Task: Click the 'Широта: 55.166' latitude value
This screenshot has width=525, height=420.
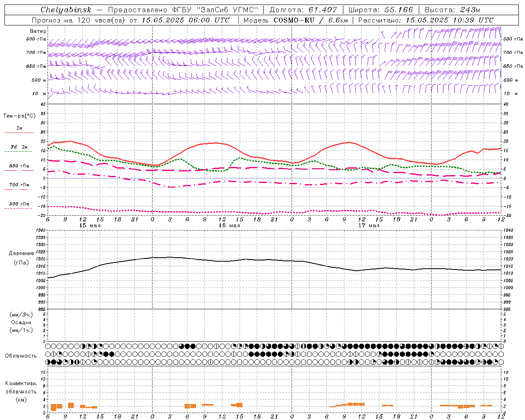Action: pyautogui.click(x=380, y=10)
